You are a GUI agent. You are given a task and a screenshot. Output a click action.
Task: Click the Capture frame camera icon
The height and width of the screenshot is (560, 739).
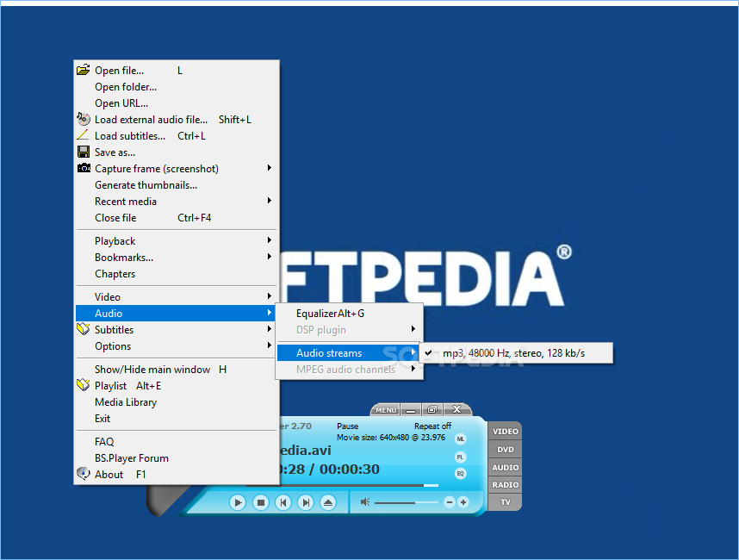click(84, 168)
